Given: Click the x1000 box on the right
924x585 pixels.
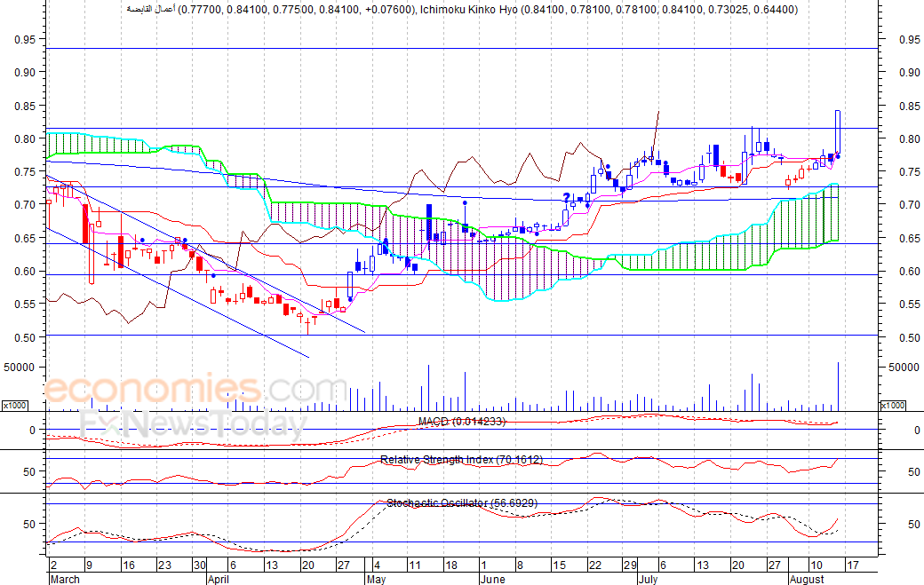Looking at the screenshot, I should [893, 406].
